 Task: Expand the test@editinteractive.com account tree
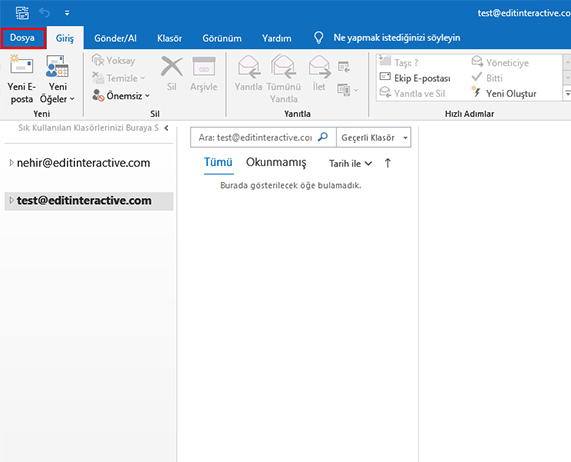coord(11,200)
